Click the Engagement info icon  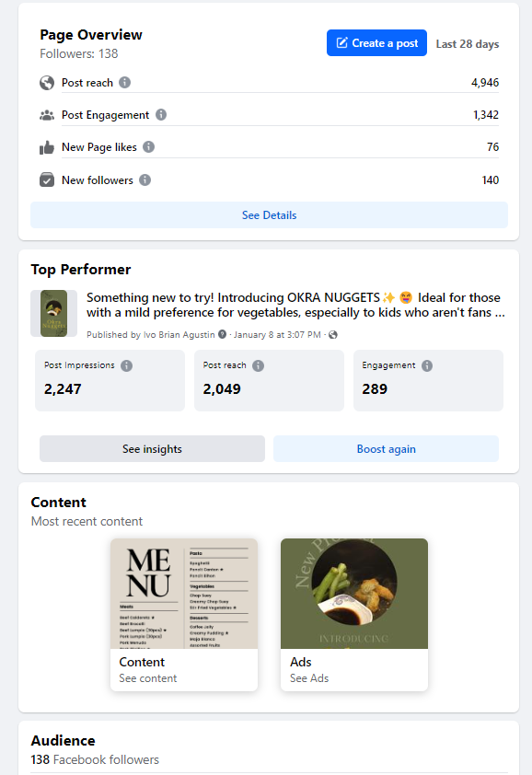tap(427, 365)
